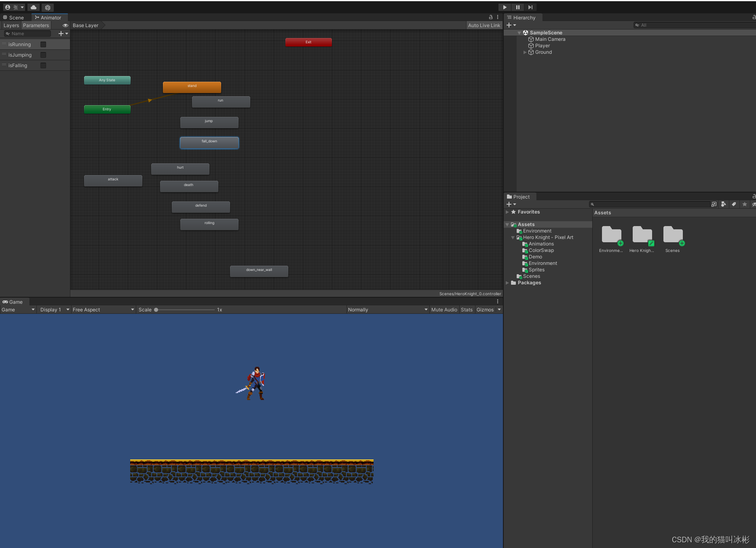
Task: Select the jump state node
Action: [209, 123]
